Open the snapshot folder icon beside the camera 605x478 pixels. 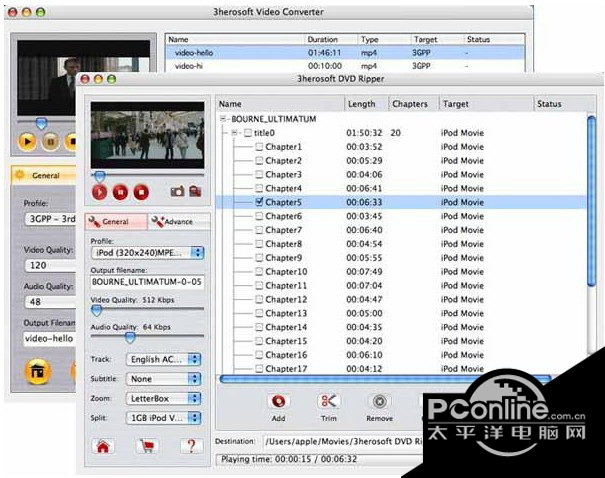[x=195, y=191]
